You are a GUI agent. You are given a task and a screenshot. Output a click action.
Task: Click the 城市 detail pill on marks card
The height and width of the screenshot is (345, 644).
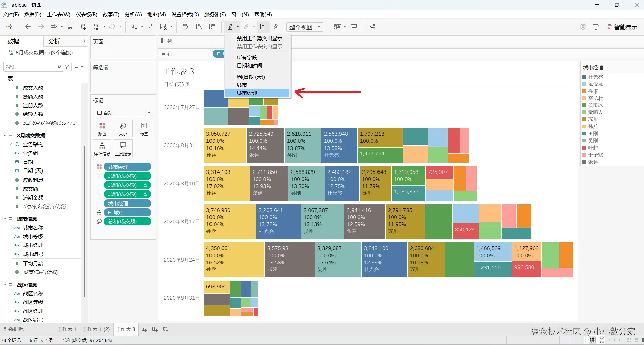[128, 212]
